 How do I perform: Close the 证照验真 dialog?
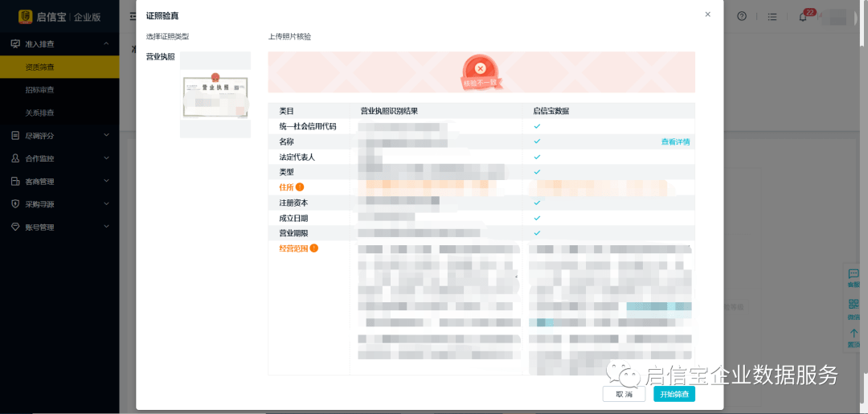click(707, 15)
